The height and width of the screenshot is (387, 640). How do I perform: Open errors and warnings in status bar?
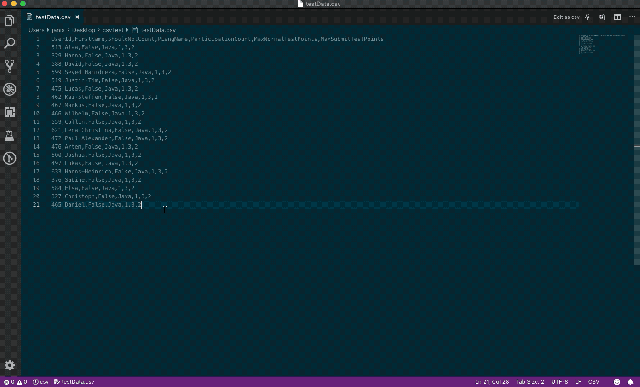pos(15,382)
